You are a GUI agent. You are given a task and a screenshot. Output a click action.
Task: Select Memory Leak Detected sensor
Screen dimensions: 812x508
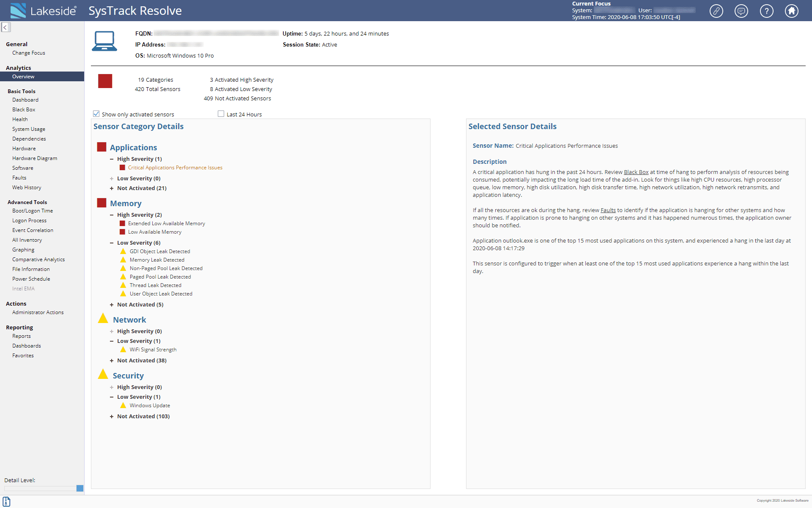(x=157, y=260)
